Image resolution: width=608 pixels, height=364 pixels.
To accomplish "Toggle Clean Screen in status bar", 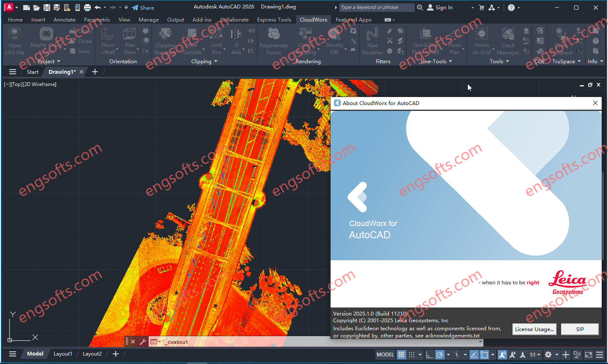I will pyautogui.click(x=588, y=355).
